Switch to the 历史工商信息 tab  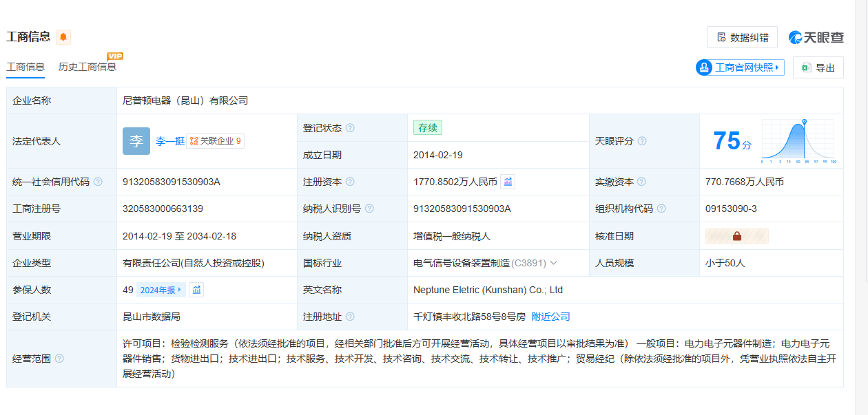click(87, 67)
